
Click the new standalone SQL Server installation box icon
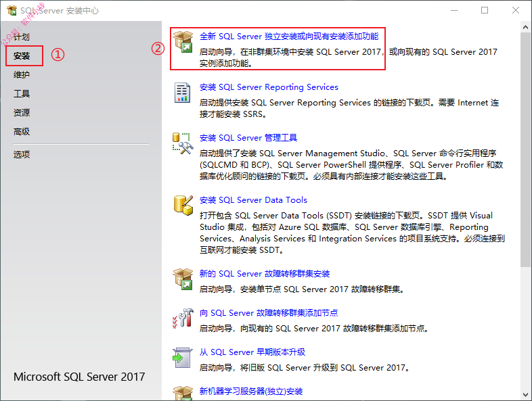[183, 42]
